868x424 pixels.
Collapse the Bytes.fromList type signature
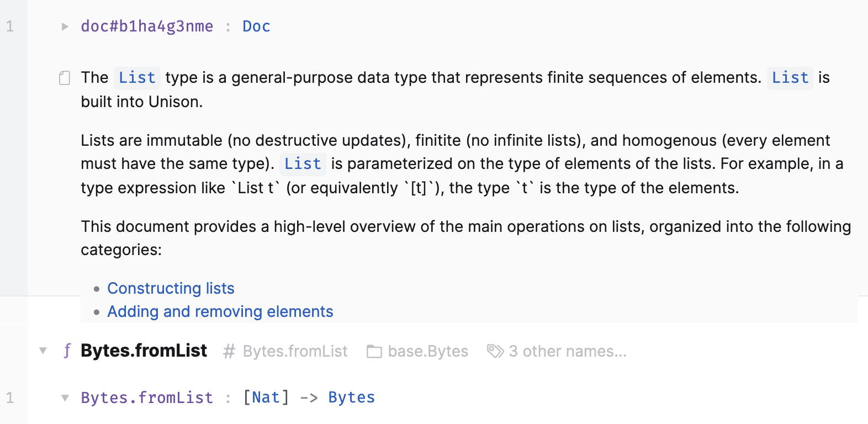point(65,397)
